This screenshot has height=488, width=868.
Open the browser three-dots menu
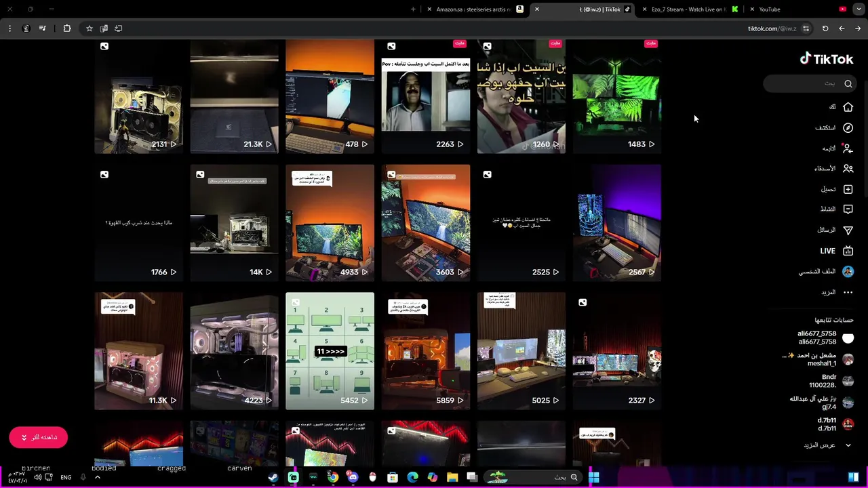point(9,28)
